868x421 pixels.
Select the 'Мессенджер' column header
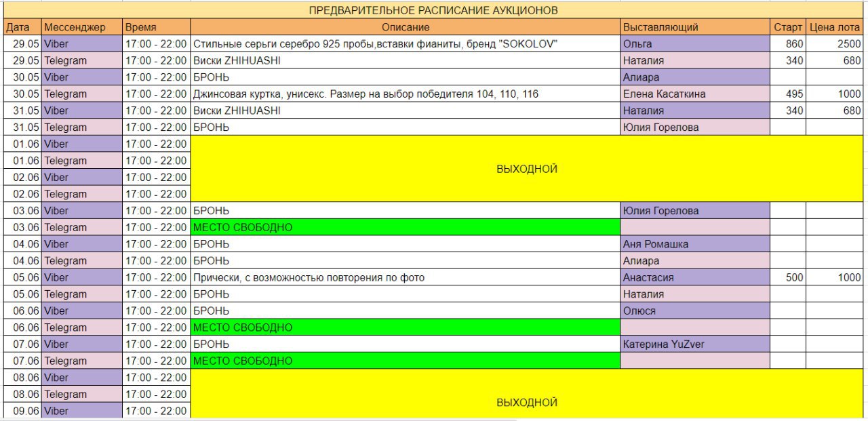82,27
